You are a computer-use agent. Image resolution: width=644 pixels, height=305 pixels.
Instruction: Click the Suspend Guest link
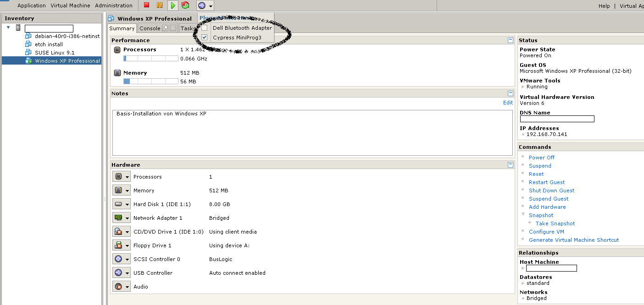tap(549, 199)
